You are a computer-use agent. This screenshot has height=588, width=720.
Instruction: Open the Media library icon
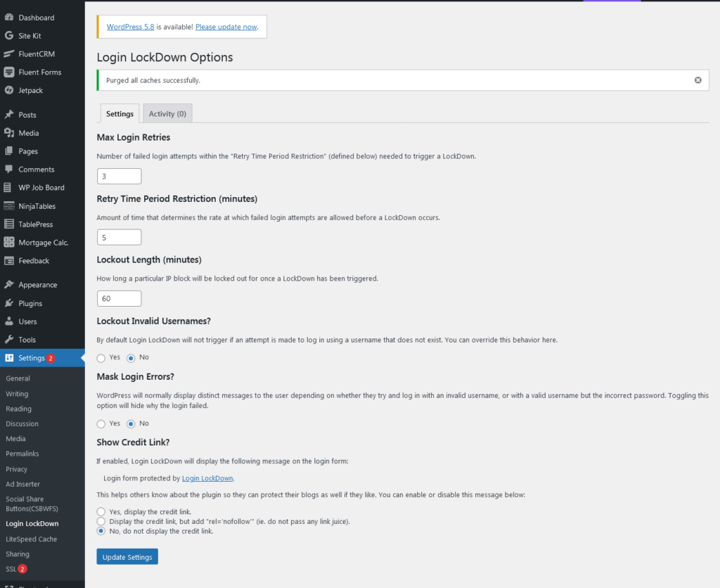point(11,132)
